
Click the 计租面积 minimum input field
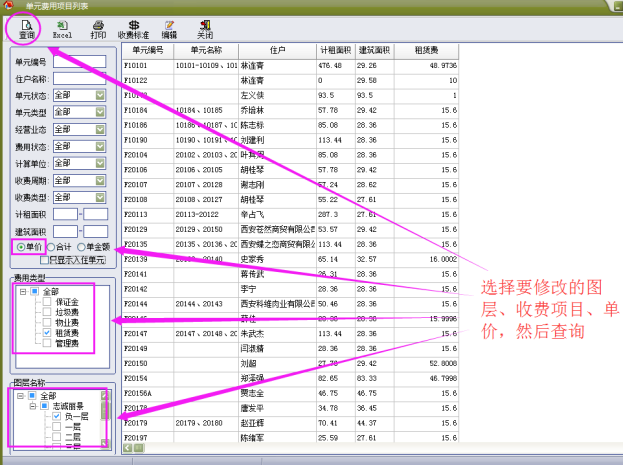tap(65, 214)
